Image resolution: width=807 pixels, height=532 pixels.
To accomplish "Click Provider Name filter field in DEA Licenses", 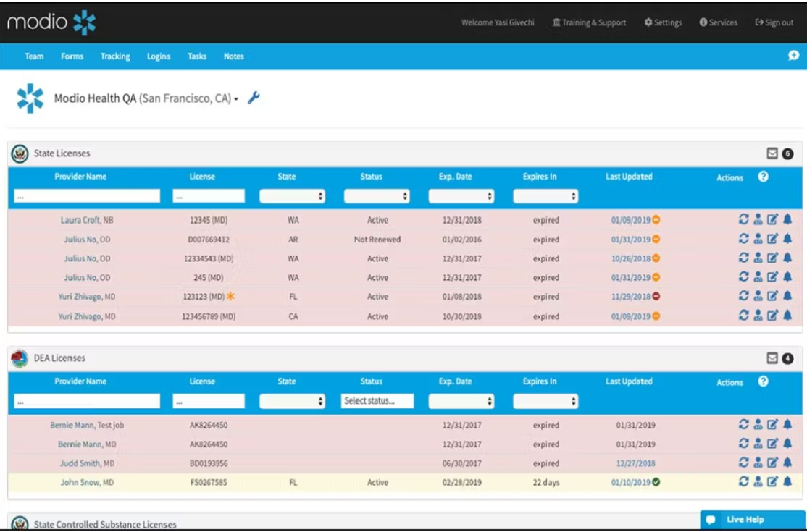I will [x=87, y=401].
